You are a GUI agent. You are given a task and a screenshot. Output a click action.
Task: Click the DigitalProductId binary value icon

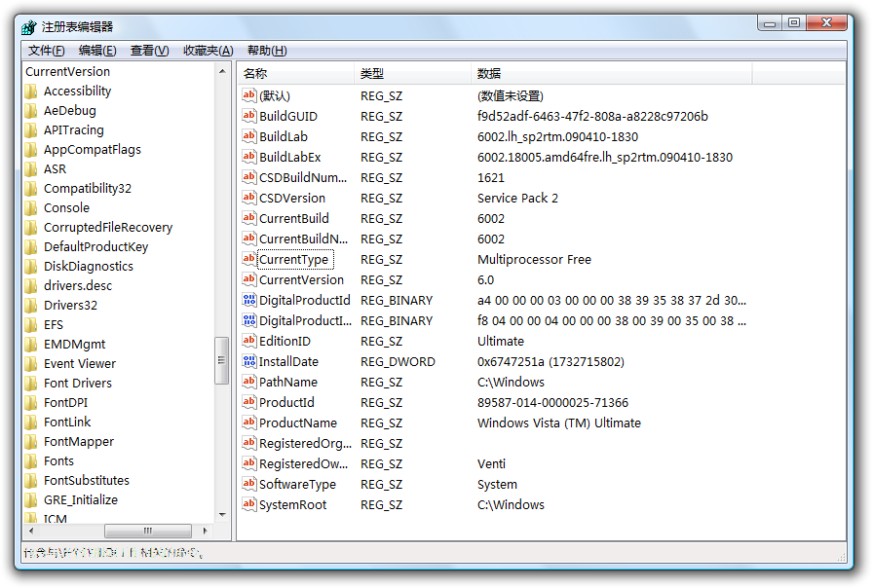coord(248,300)
